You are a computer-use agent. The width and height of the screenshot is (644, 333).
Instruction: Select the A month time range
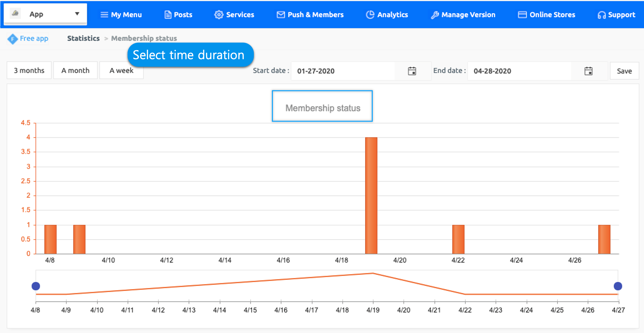click(75, 70)
